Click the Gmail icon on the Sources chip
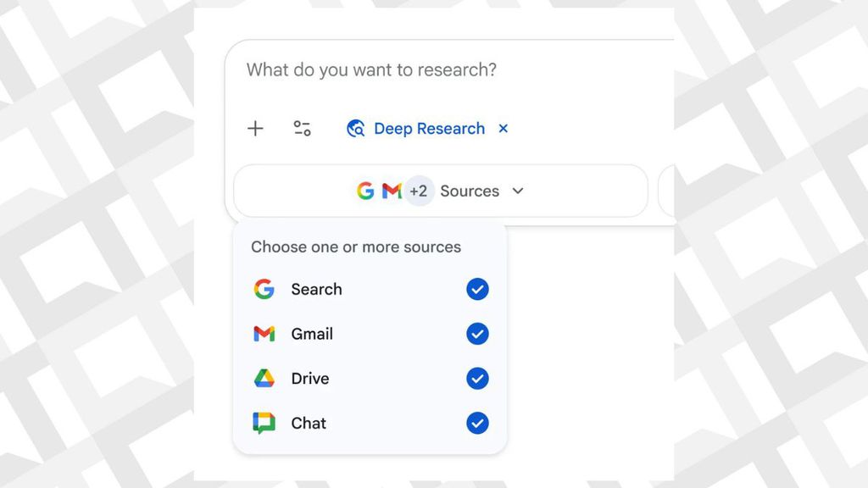 (390, 191)
